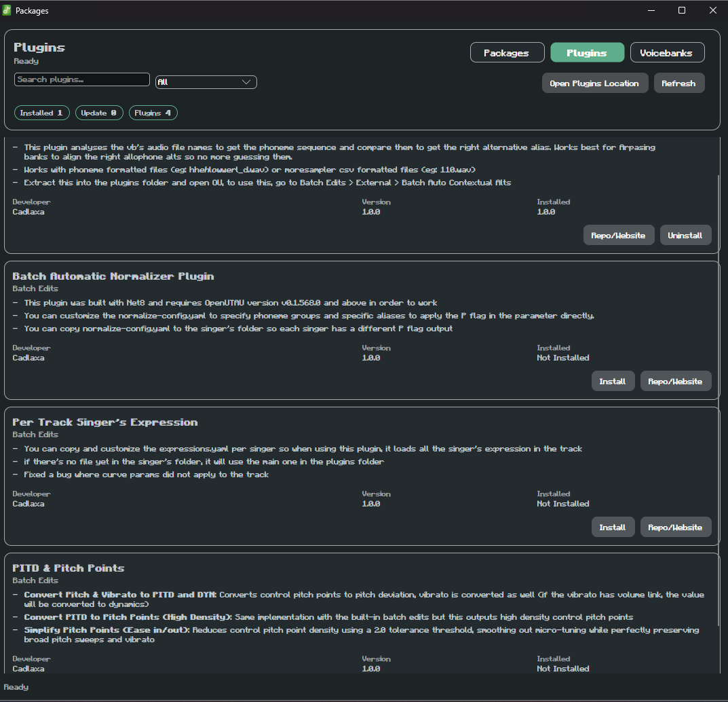Open the Voicebanks tab
The height and width of the screenshot is (702, 728).
(667, 52)
